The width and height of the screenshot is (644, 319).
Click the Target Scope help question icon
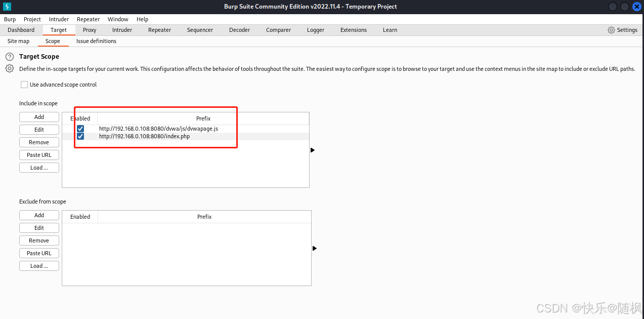(10, 57)
